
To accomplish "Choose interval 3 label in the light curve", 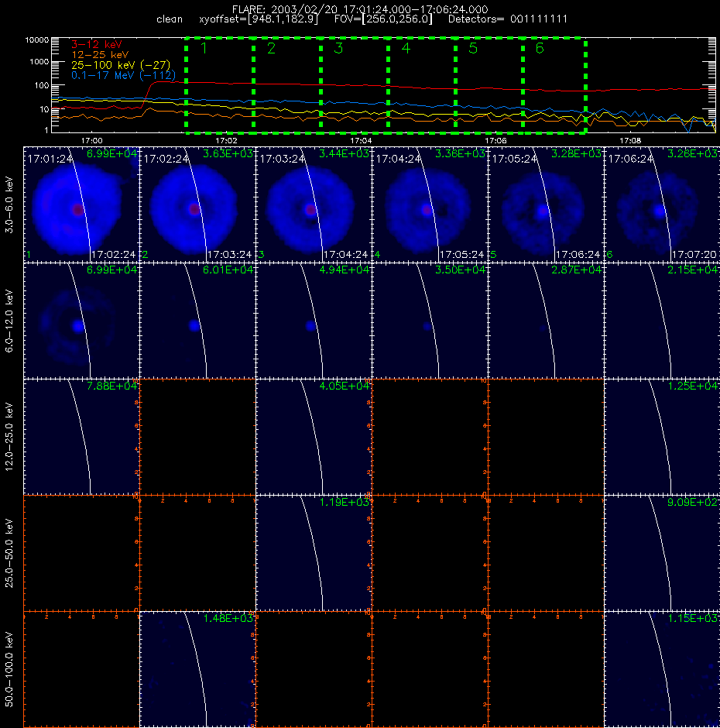I will click(338, 48).
